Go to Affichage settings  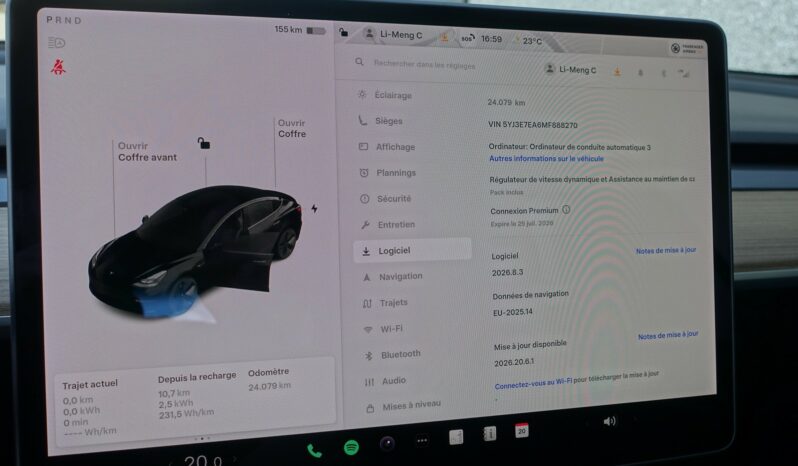[387, 147]
